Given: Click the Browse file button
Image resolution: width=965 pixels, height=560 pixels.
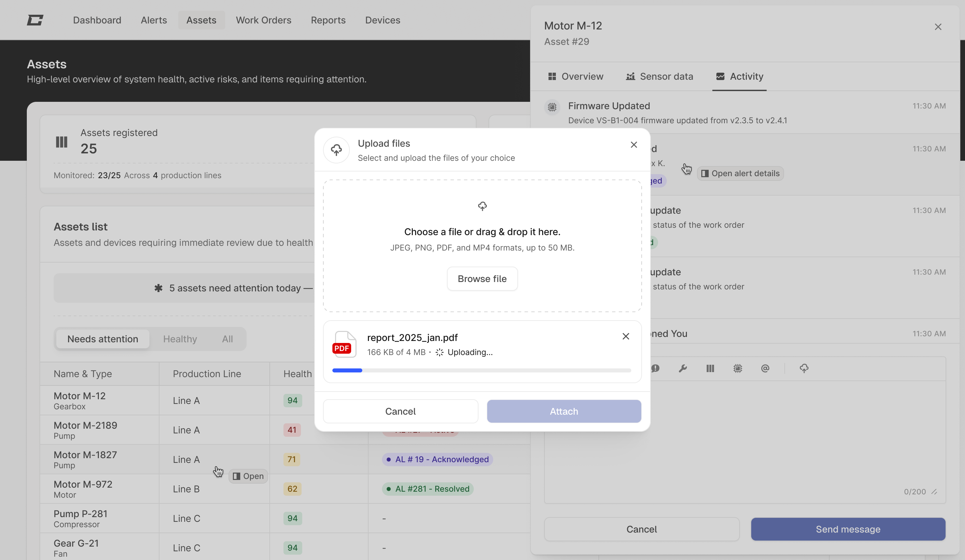Looking at the screenshot, I should (482, 279).
